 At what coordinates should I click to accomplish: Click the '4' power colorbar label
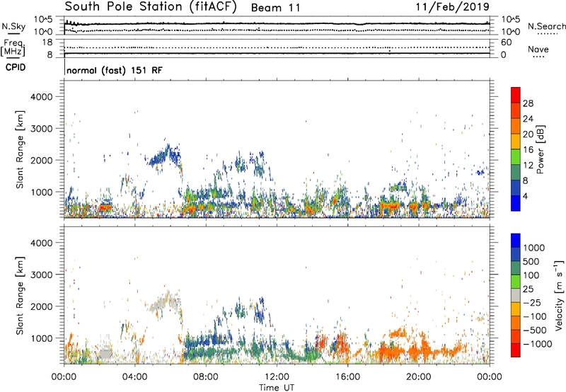(x=526, y=197)
